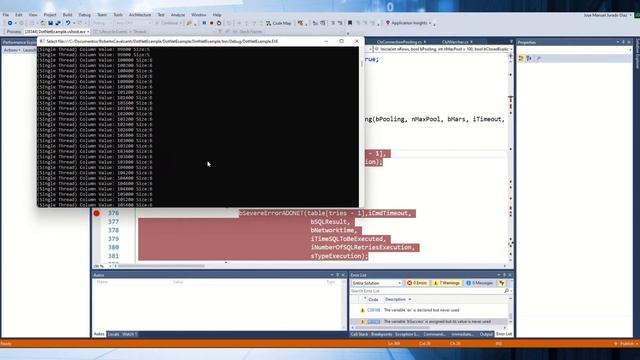
Task: Click the code editor horizontal scrollbar
Action: pos(162,266)
